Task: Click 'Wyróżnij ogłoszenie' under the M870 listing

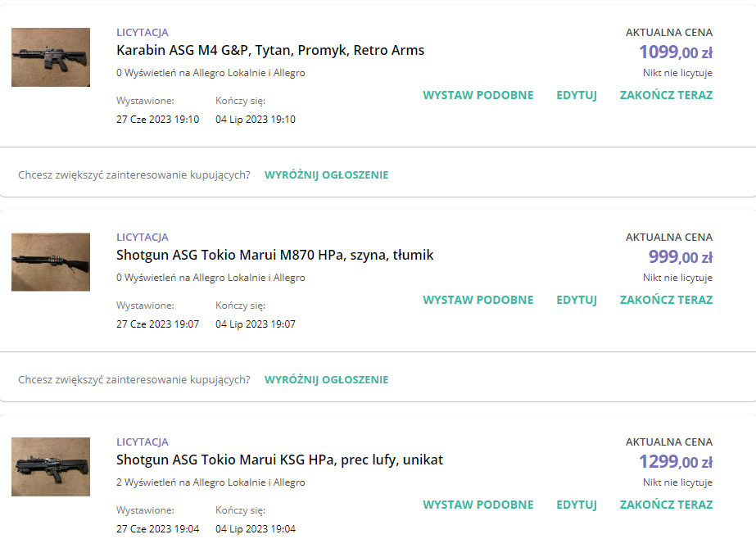Action: 326,380
